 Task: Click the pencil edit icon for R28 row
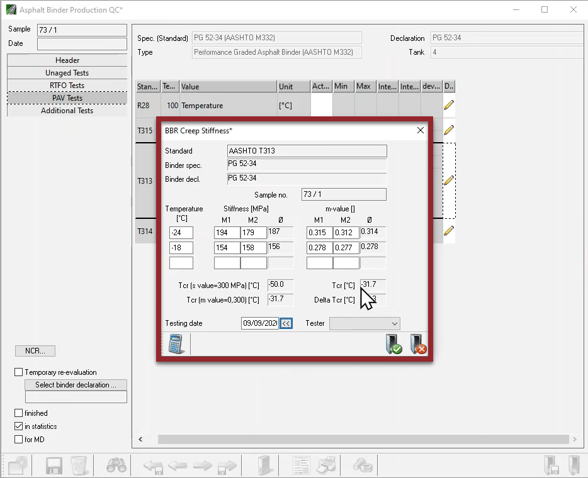(449, 105)
